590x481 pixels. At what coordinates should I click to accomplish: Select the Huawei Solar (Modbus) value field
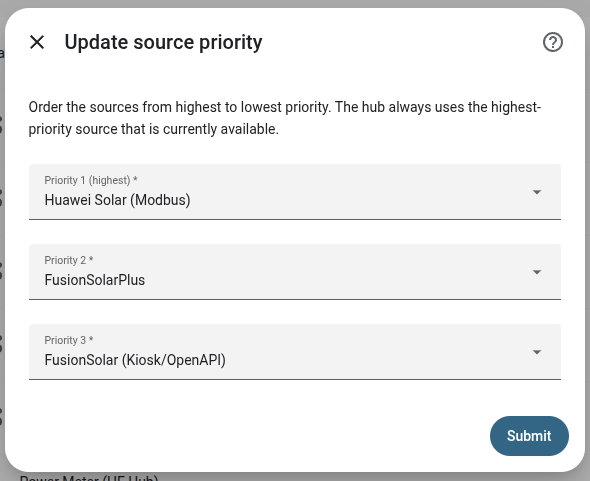pyautogui.click(x=295, y=192)
